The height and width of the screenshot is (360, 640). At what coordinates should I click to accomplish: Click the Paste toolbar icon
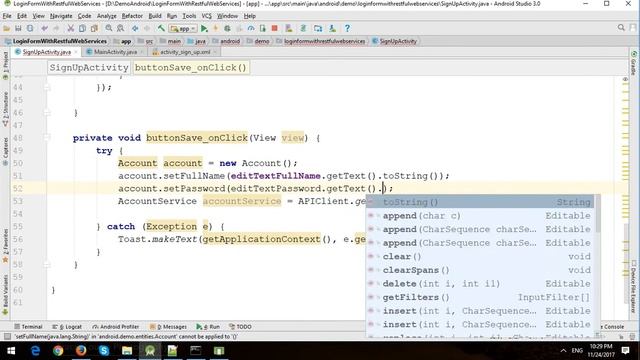coord(94,29)
